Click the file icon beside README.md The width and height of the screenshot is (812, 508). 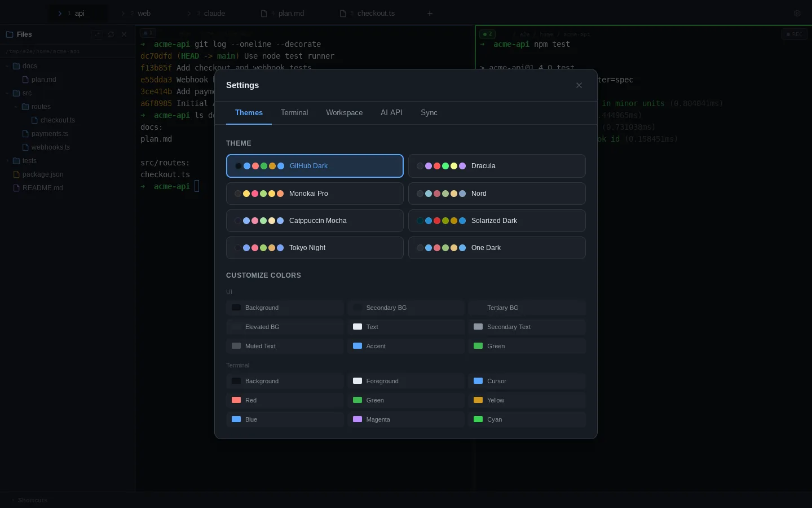click(x=16, y=188)
